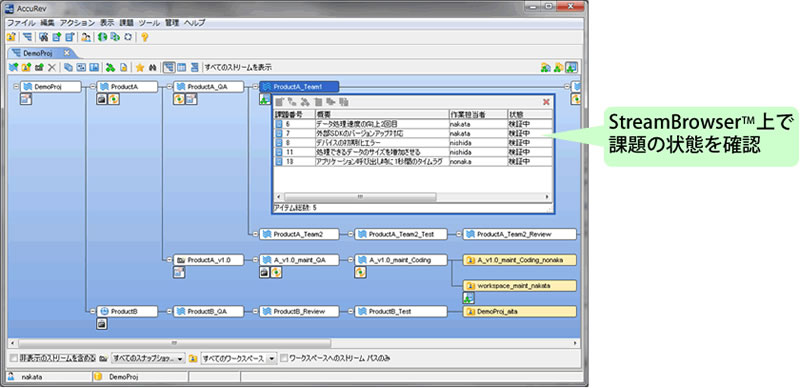Click the orange circular icon under ProductA
The height and width of the screenshot is (388, 800).
[x=114, y=100]
